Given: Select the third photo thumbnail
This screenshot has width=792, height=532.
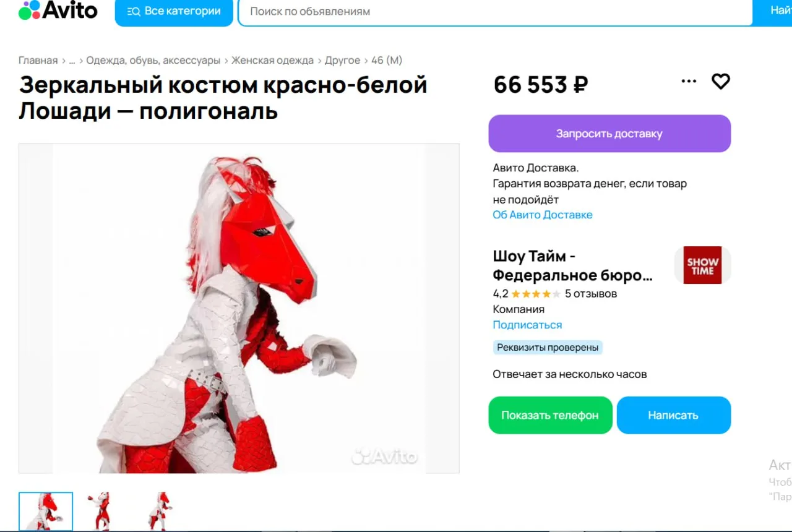Looking at the screenshot, I should pos(158,511).
